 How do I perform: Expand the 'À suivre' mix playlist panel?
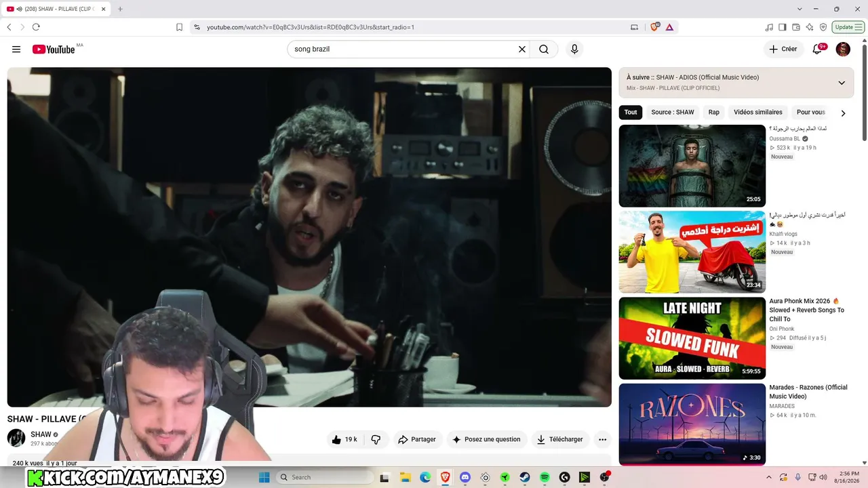(x=842, y=83)
